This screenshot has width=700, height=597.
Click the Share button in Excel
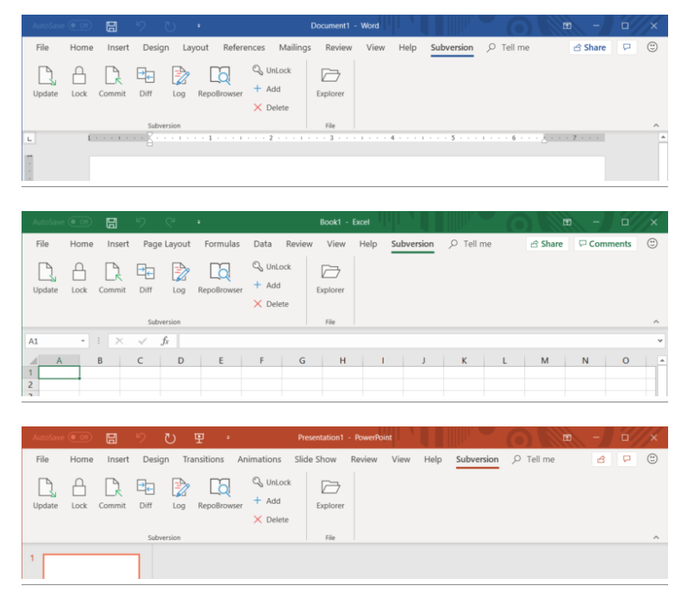[547, 244]
